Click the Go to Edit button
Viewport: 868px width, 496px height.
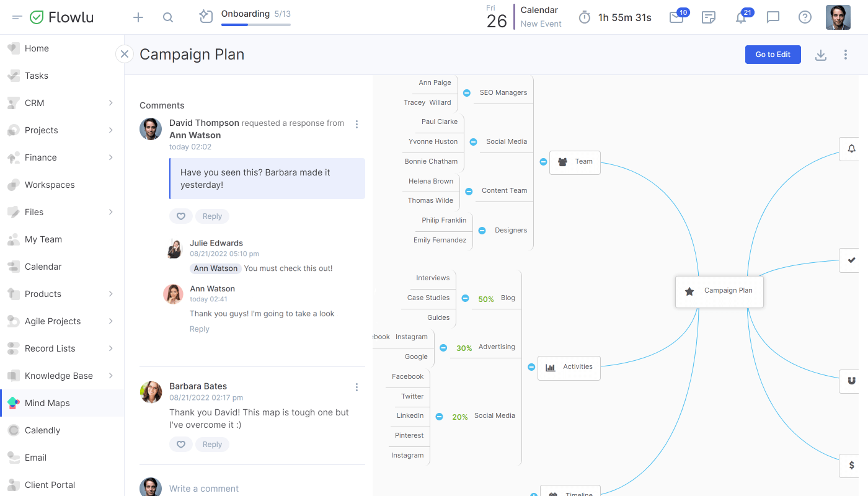click(x=773, y=55)
